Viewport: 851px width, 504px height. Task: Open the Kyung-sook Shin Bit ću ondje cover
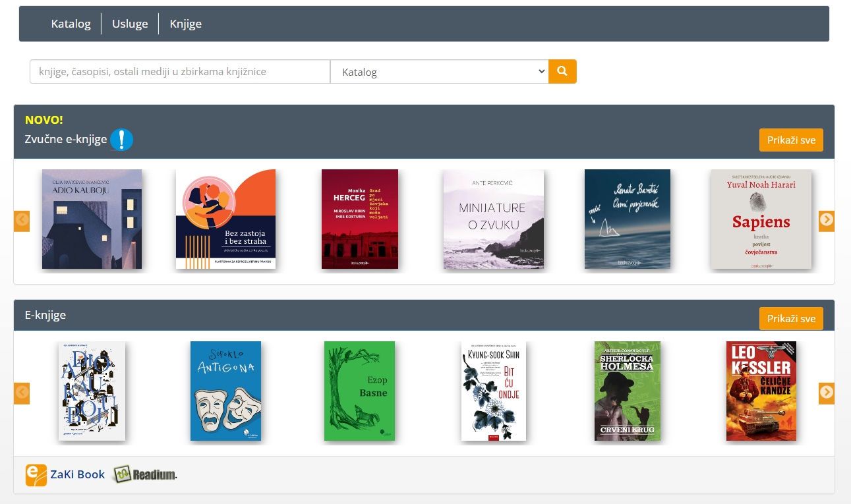(494, 391)
